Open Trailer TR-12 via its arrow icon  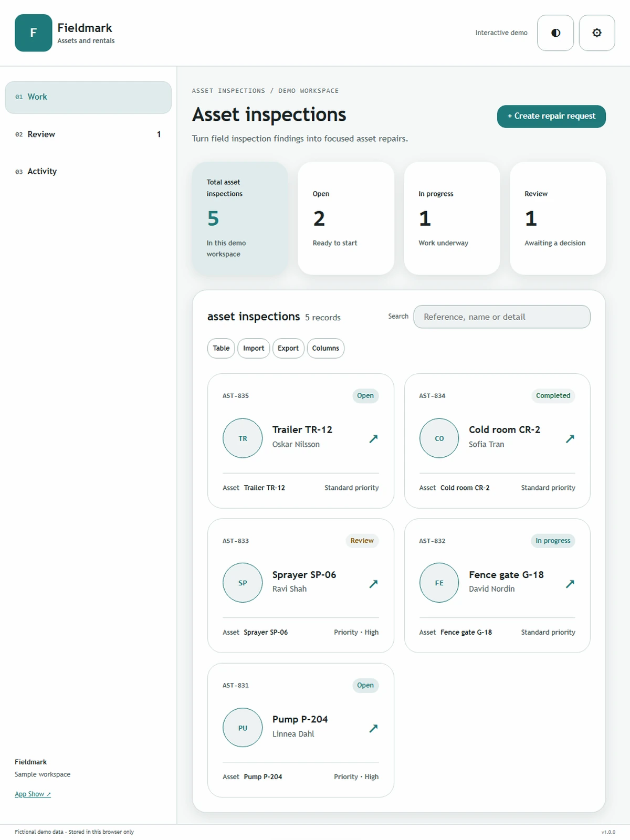pos(373,438)
